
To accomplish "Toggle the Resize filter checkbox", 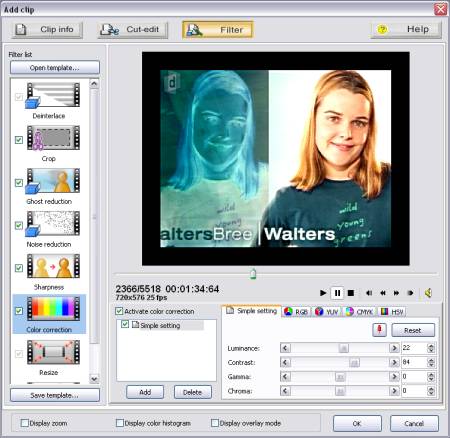I will tap(19, 353).
